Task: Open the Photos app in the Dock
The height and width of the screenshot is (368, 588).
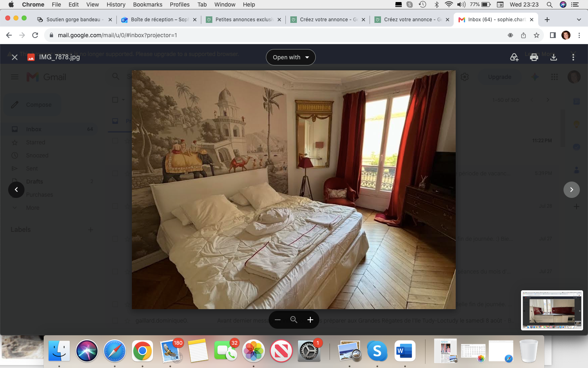Action: pos(254,351)
